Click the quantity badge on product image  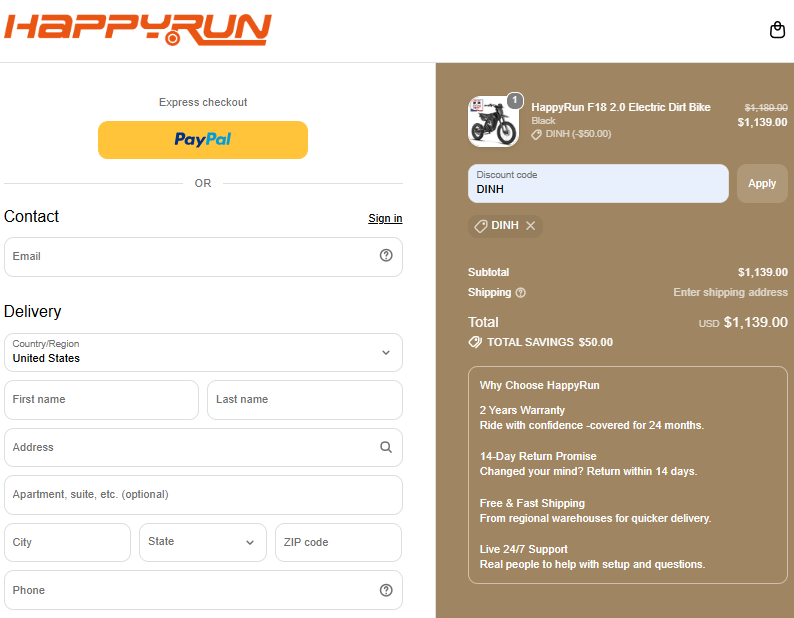point(514,100)
